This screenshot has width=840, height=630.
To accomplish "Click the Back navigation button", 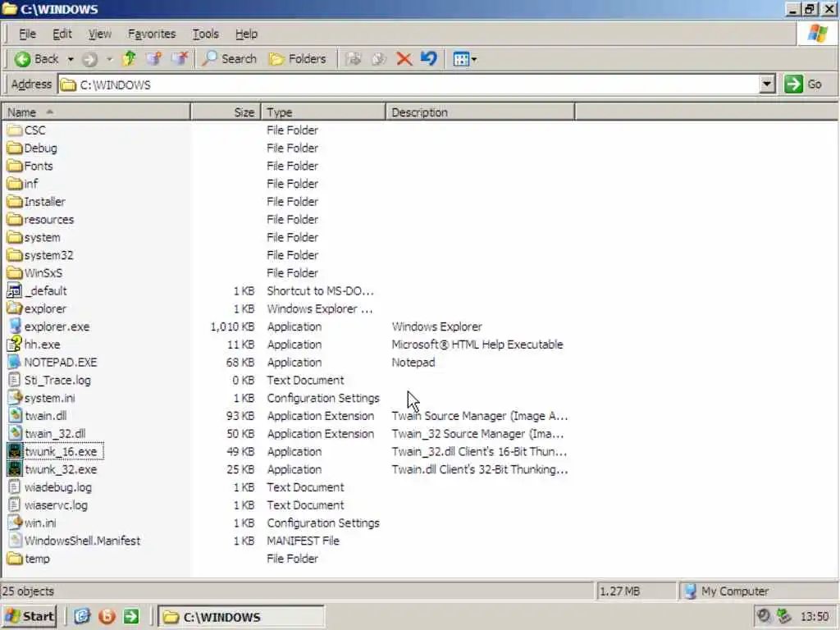I will [x=36, y=59].
